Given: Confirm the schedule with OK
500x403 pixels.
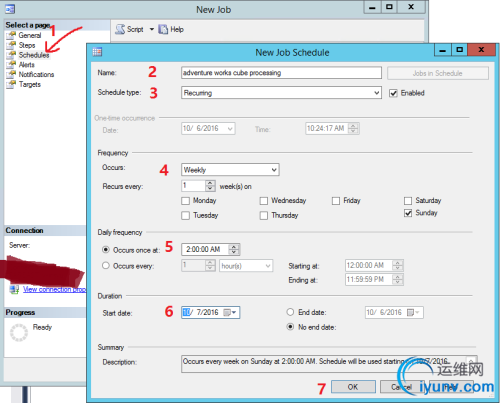Looking at the screenshot, I should pyautogui.click(x=353, y=387).
